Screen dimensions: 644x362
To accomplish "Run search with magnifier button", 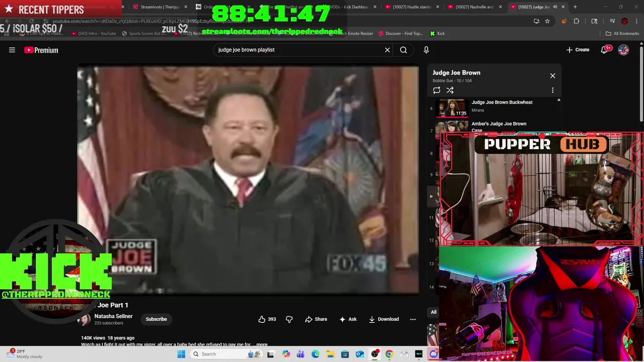I will click(x=404, y=50).
